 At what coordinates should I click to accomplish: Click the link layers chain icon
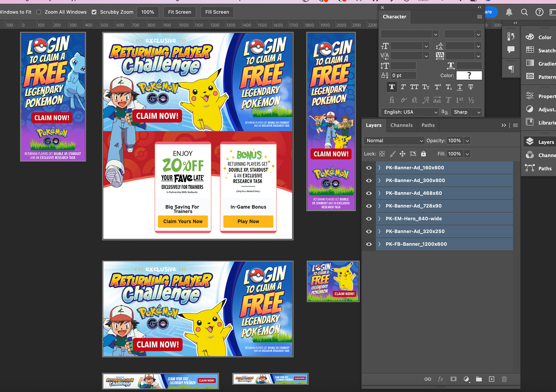(428, 379)
